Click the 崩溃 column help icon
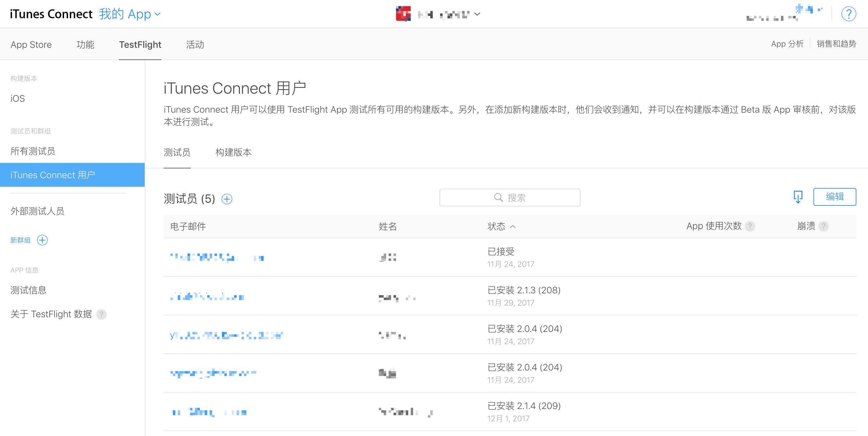 click(x=824, y=226)
